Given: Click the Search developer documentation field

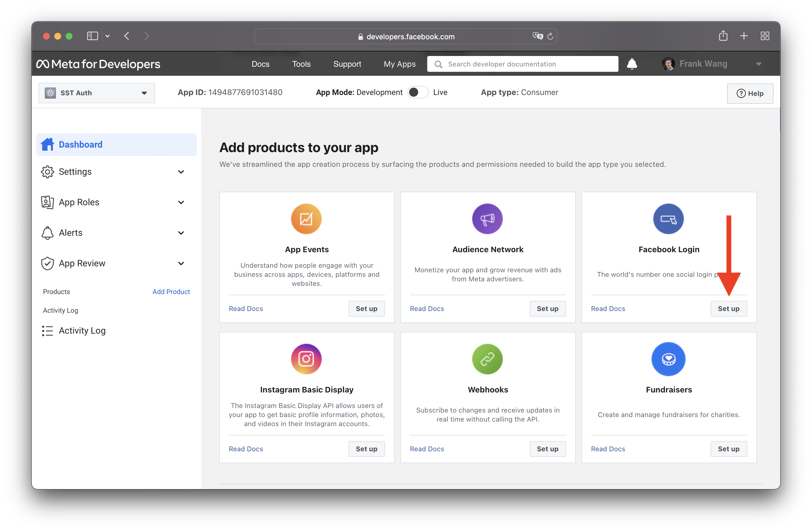Looking at the screenshot, I should [x=522, y=64].
